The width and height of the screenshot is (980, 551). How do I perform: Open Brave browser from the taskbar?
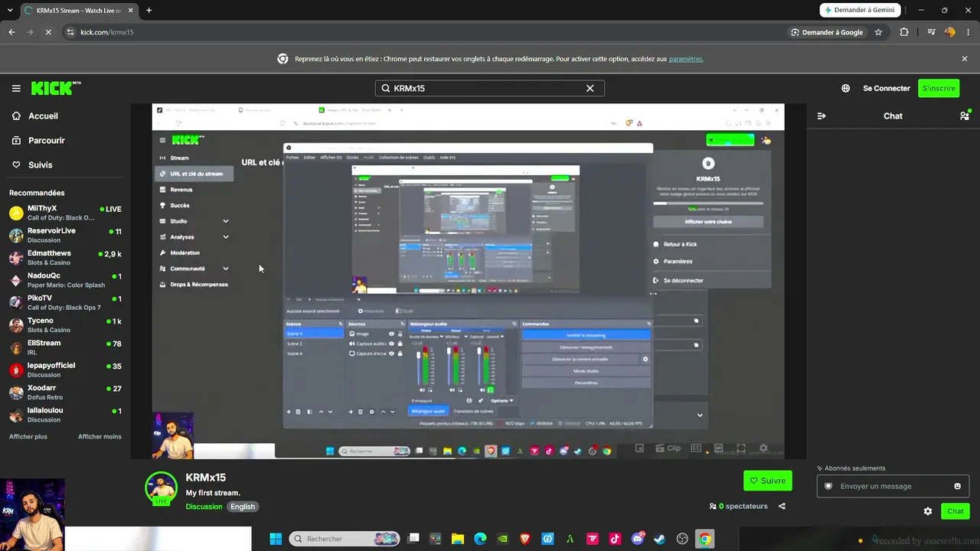point(525,539)
